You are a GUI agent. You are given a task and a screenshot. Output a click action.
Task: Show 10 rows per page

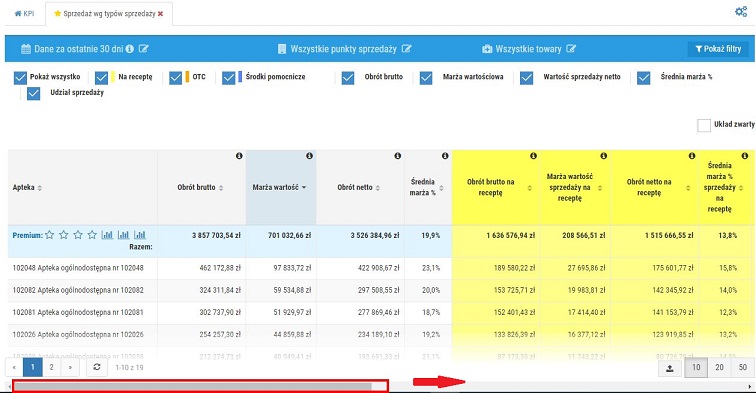pyautogui.click(x=696, y=367)
